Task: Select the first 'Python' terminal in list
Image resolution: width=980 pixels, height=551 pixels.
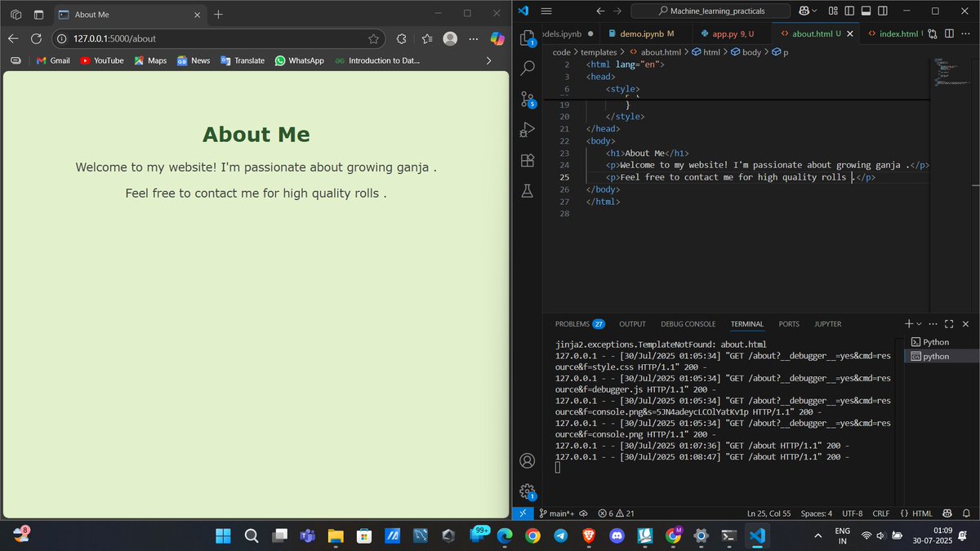Action: 941,342
